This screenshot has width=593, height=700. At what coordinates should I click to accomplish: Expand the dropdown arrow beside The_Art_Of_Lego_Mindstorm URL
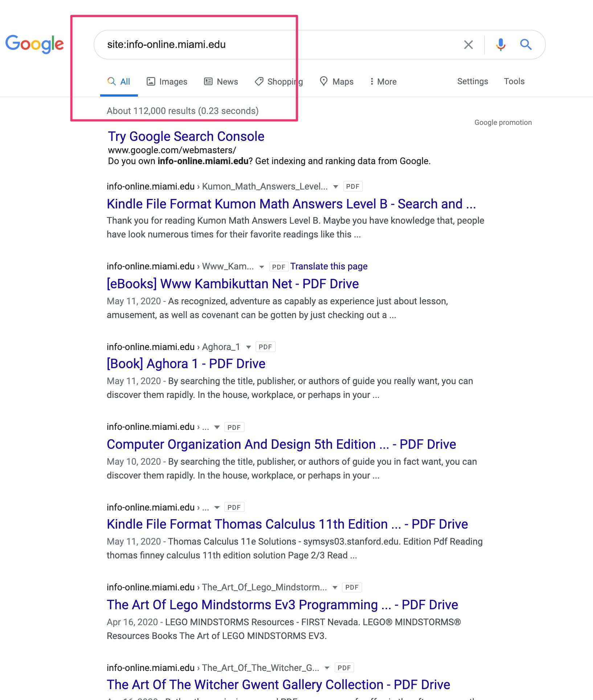coord(335,588)
